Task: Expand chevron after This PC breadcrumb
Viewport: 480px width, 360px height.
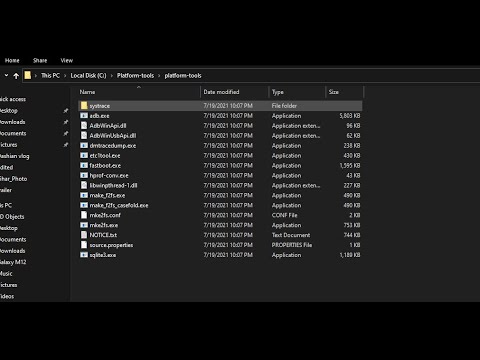Action: [x=65, y=76]
